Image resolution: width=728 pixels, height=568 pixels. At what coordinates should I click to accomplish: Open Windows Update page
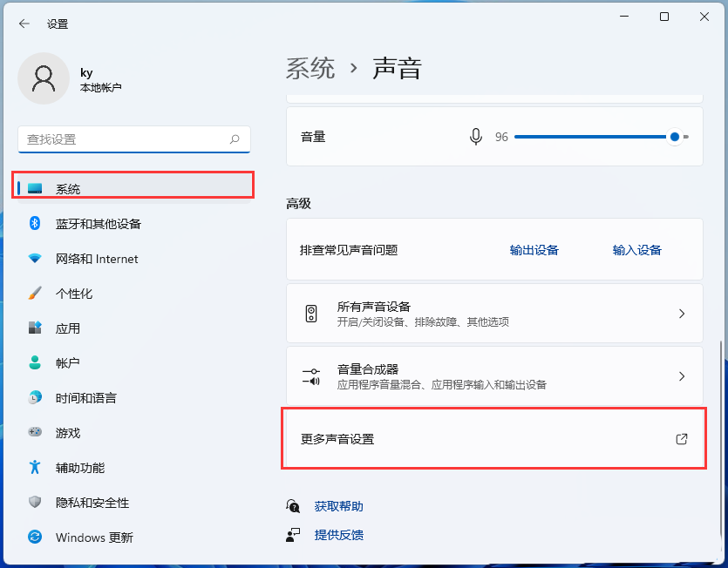click(x=93, y=538)
